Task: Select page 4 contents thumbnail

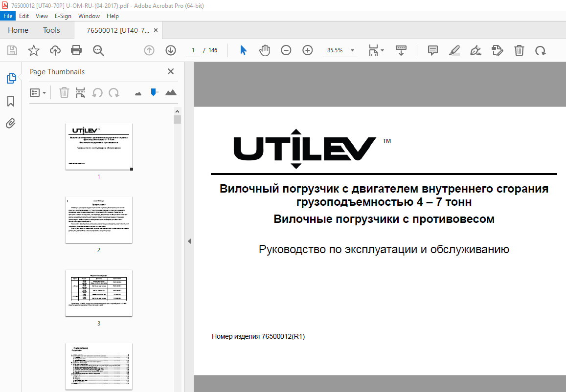Action: click(x=98, y=367)
